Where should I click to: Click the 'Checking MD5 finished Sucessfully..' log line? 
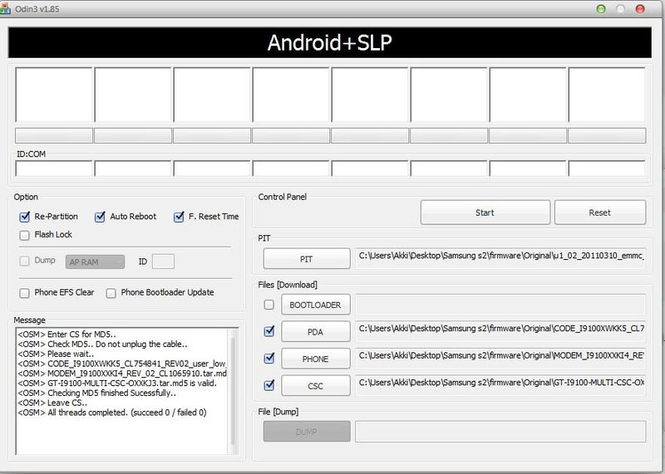[x=97, y=393]
